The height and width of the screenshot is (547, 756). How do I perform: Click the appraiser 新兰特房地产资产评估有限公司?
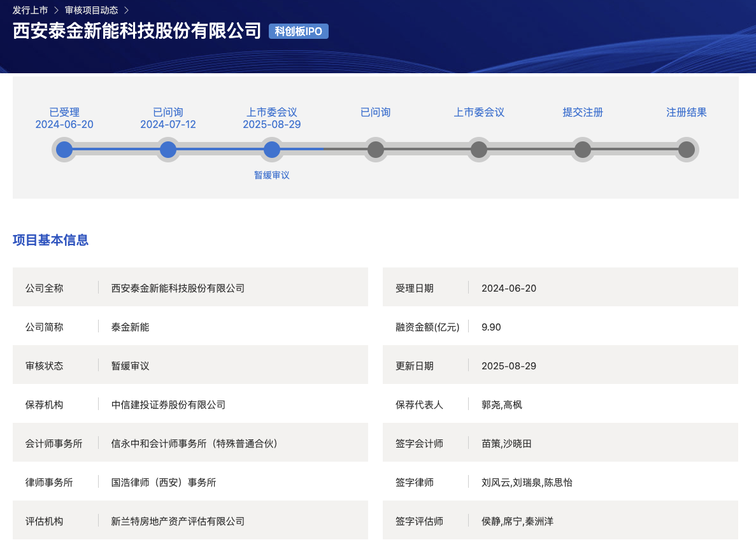pyautogui.click(x=178, y=521)
